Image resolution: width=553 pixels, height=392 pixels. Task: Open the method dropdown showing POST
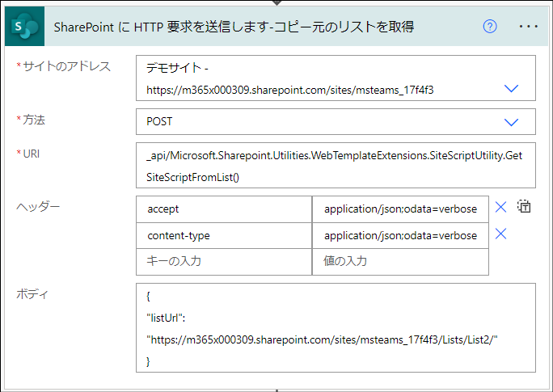[x=511, y=122]
